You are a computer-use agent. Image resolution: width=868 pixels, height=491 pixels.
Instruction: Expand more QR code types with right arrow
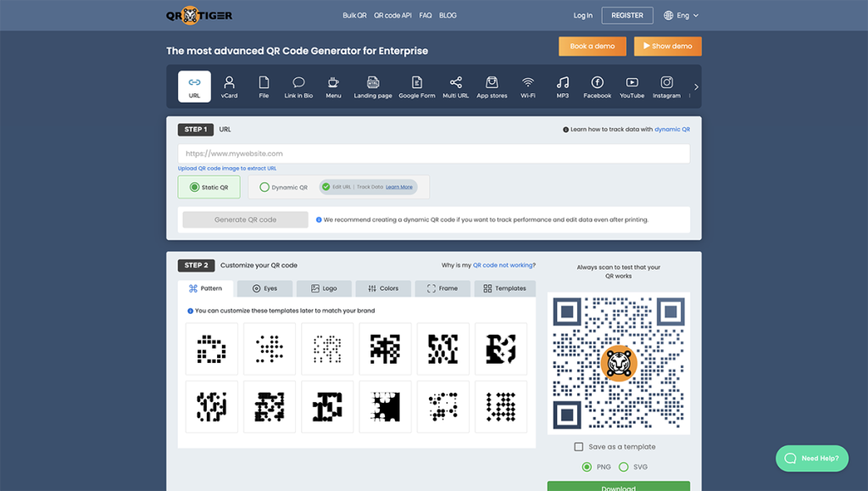(x=696, y=86)
